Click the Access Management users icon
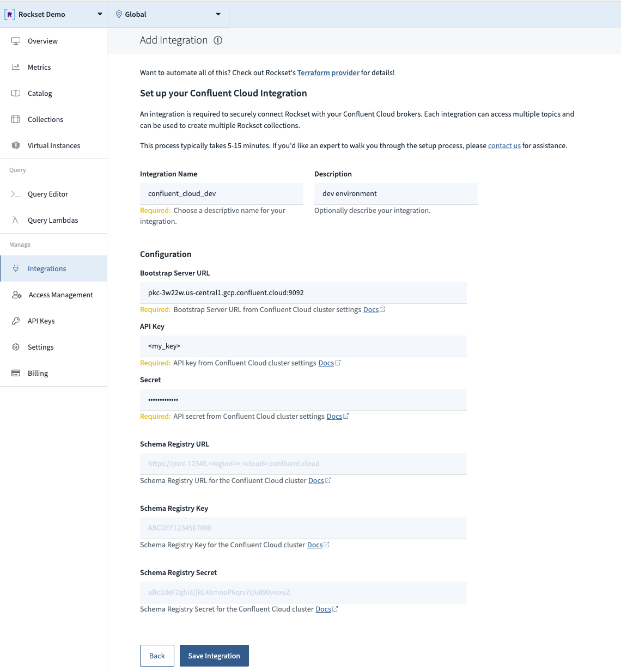Screen dimensions: 621x672 point(17,295)
